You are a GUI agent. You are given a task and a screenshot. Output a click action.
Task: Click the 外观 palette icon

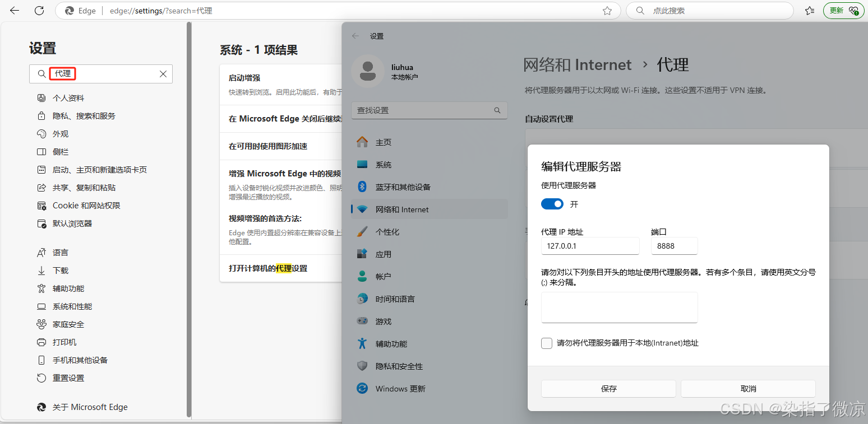point(41,134)
